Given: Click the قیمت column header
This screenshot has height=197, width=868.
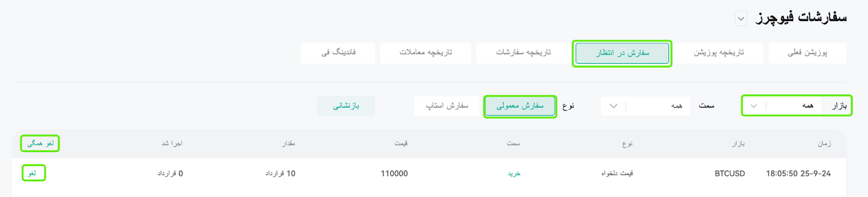Looking at the screenshot, I should point(401,143).
